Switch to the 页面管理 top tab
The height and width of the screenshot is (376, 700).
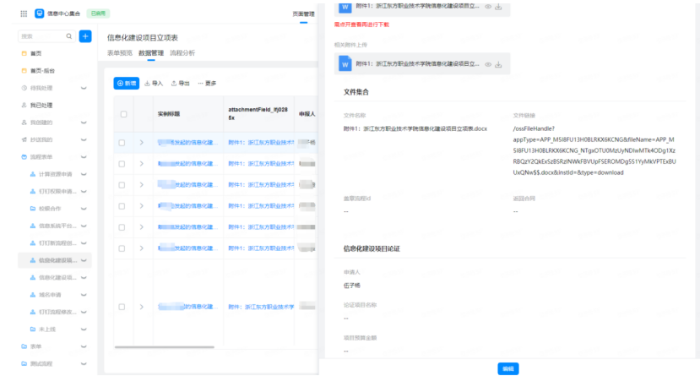point(304,14)
